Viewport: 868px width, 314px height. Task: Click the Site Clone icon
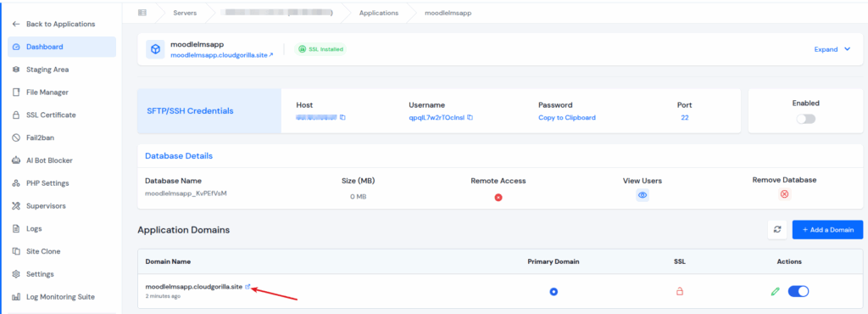coord(16,251)
